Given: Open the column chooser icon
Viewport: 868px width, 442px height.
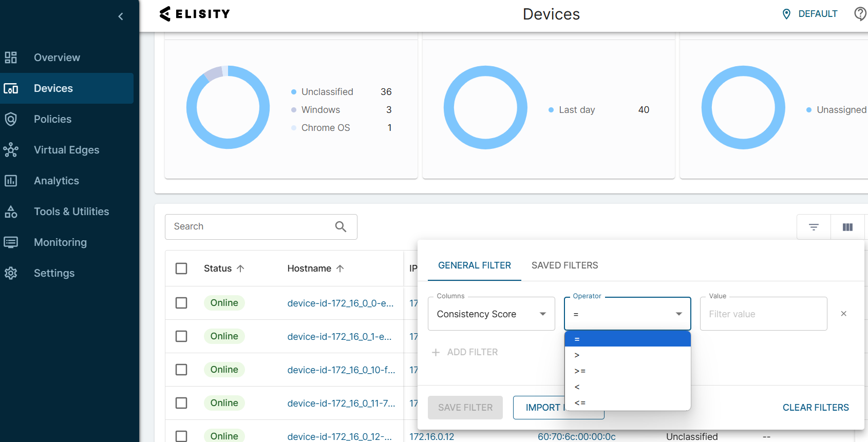Looking at the screenshot, I should tap(847, 227).
